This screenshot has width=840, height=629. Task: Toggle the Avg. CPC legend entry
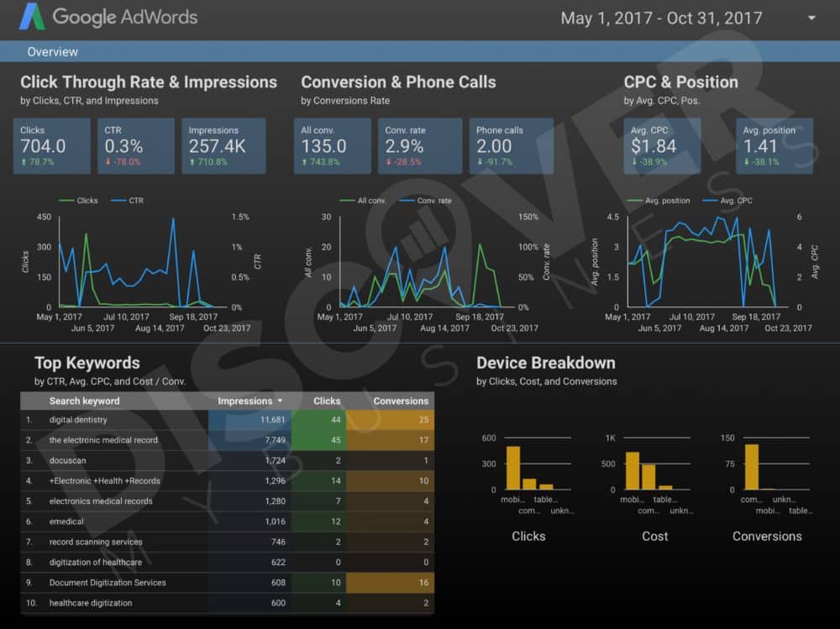coord(727,201)
